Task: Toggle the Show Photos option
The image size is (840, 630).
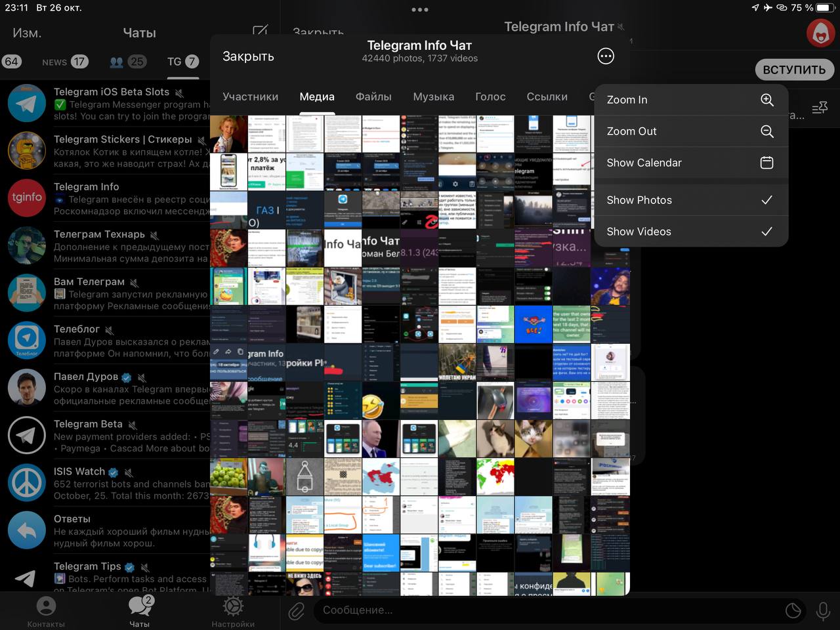Action: pos(690,200)
